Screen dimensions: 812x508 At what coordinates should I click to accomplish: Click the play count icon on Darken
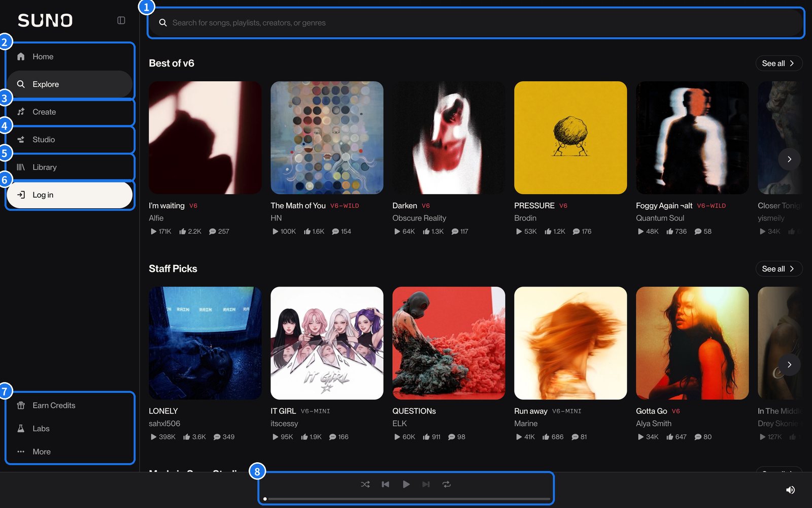[397, 231]
